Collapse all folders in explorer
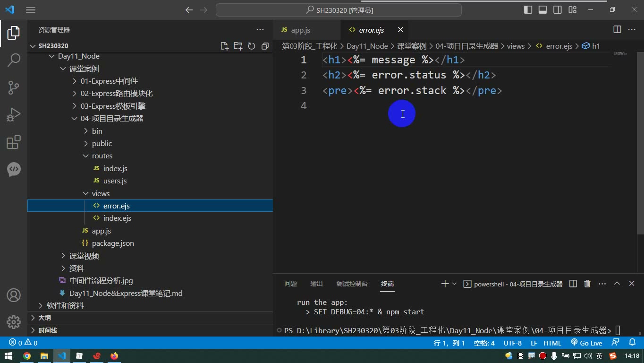Image resolution: width=644 pixels, height=363 pixels. (x=265, y=46)
